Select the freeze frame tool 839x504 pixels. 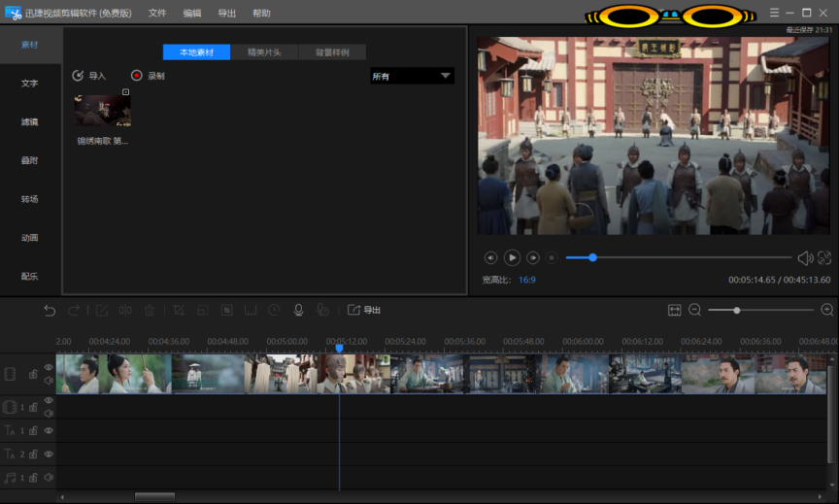pos(251,311)
